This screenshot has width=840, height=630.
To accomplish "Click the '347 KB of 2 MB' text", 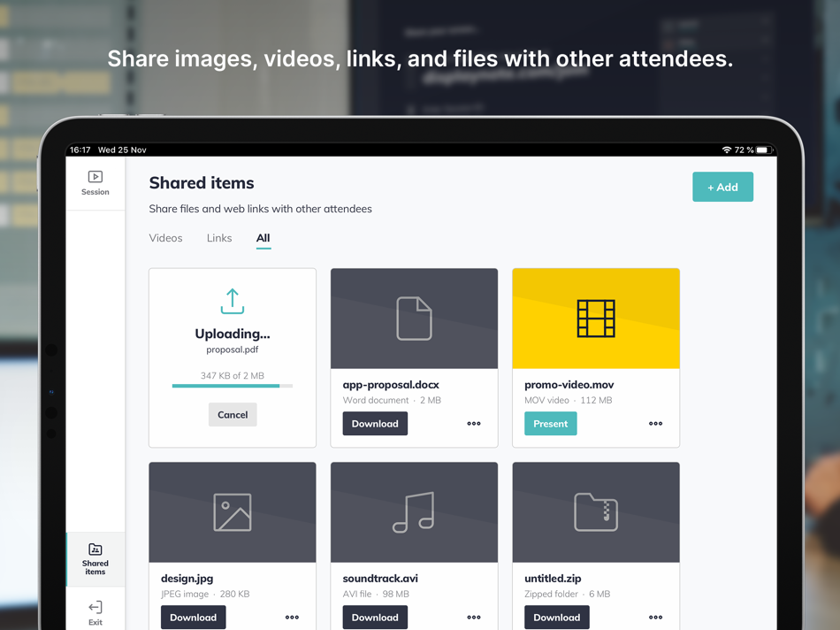I will coord(233,375).
